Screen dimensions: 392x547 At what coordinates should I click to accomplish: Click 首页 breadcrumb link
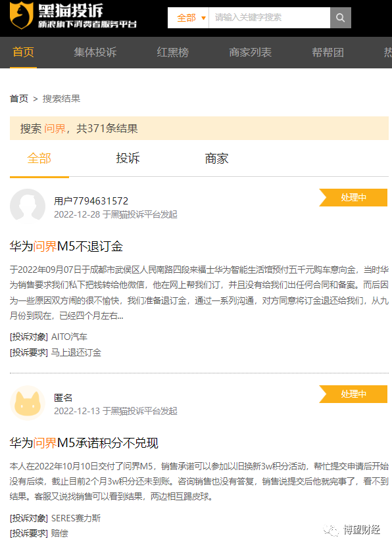[x=19, y=99]
